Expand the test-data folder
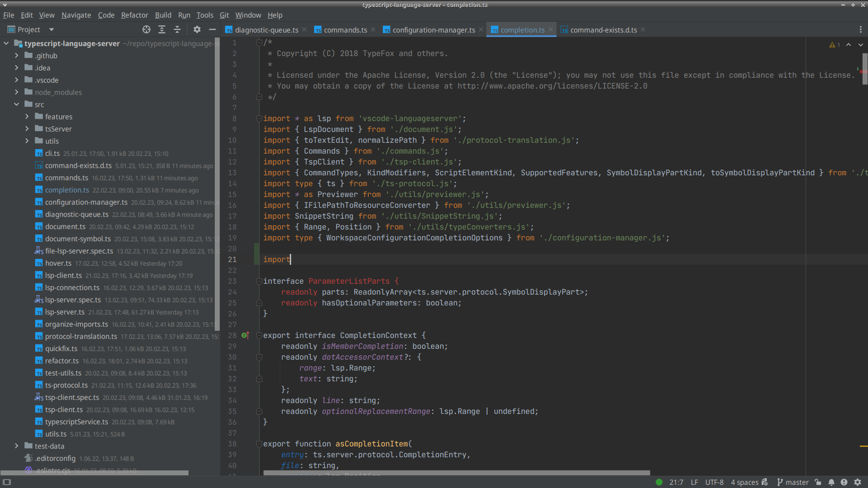 tap(17, 446)
